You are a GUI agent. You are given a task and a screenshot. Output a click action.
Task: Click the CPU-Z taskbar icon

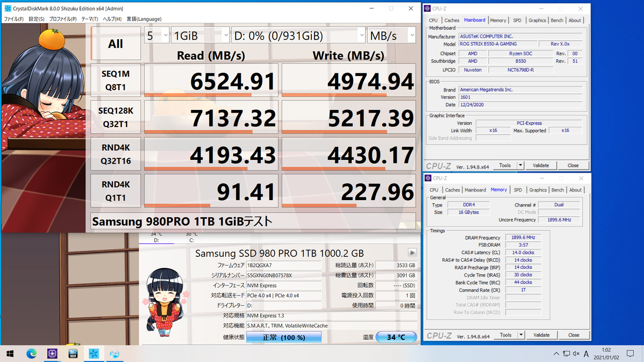pyautogui.click(x=52, y=353)
